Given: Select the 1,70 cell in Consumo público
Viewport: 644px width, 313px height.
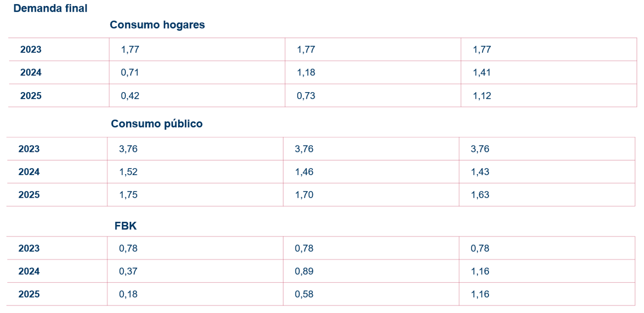Looking at the screenshot, I should pos(304,195).
